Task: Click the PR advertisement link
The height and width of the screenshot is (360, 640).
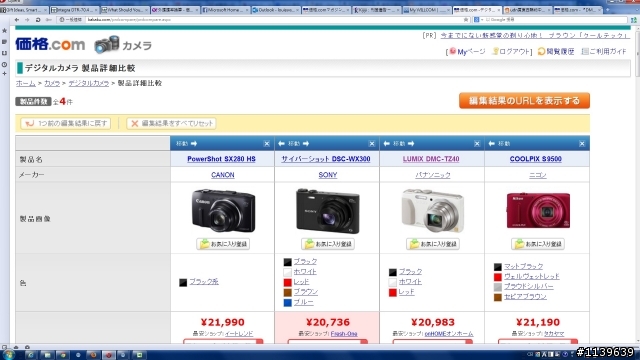Action: [535, 36]
